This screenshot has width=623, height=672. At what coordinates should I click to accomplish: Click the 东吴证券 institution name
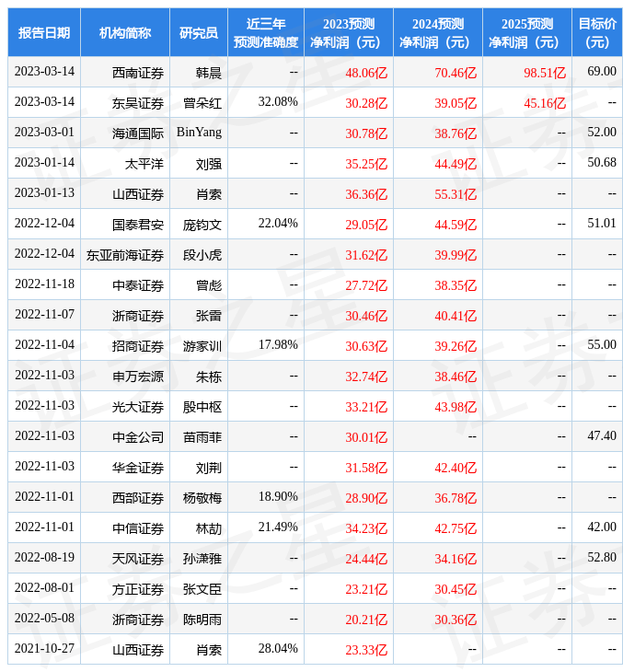[x=138, y=103]
